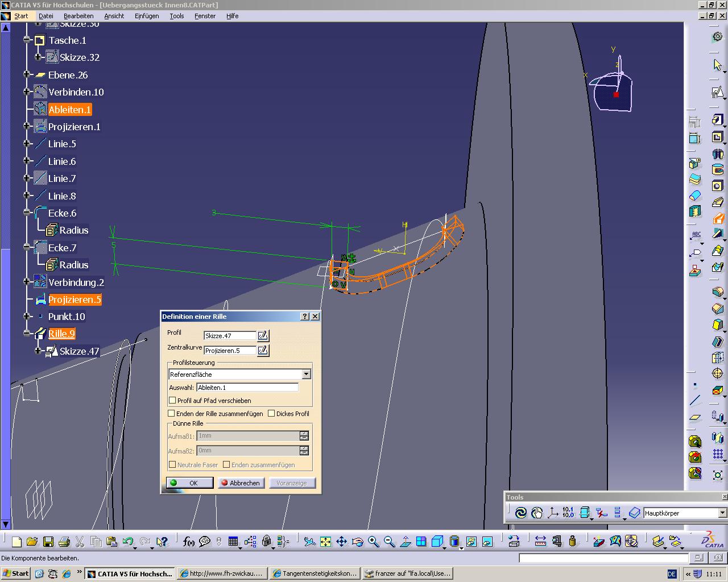
Task: Open the Start menu in menu bar
Action: coord(21,16)
